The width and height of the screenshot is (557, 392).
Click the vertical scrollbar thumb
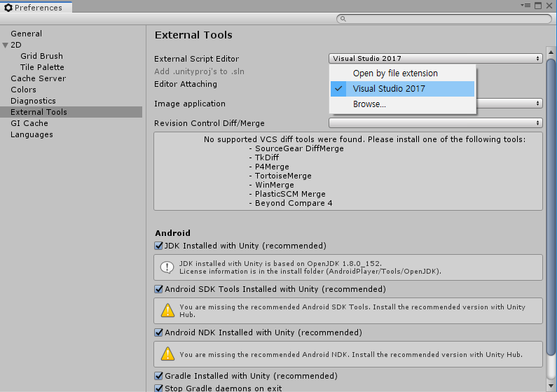click(x=551, y=206)
